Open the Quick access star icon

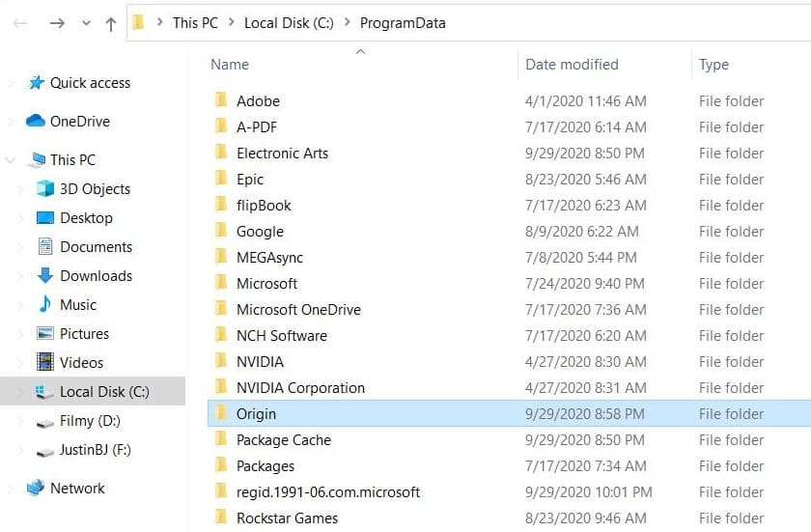[x=37, y=83]
